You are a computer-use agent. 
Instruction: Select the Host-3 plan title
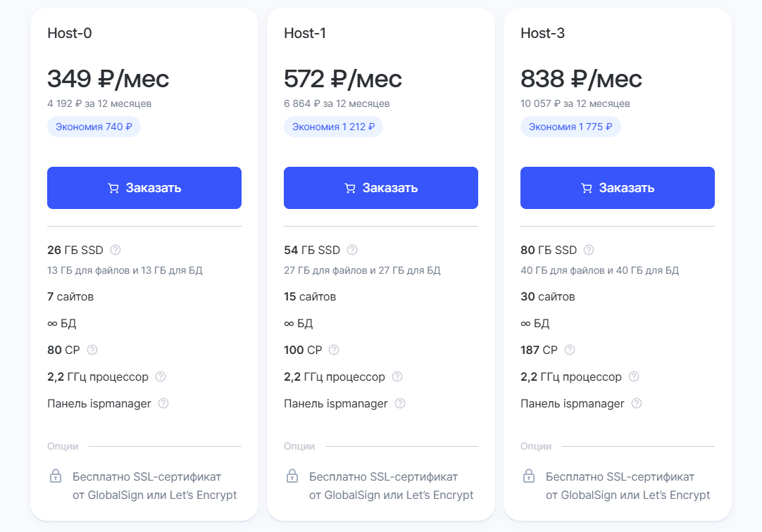coord(542,33)
